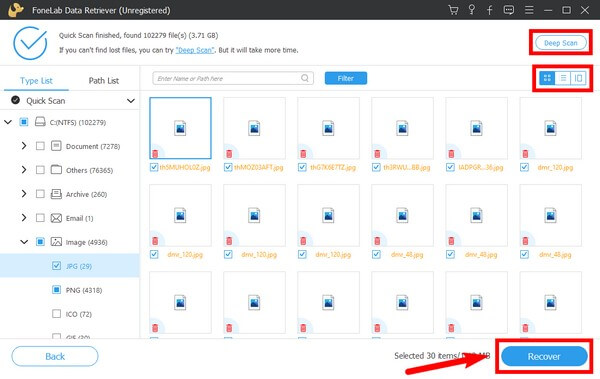Screen dimensions: 600x379
Task: Check the Email (1) checkbox
Action: pos(40,218)
